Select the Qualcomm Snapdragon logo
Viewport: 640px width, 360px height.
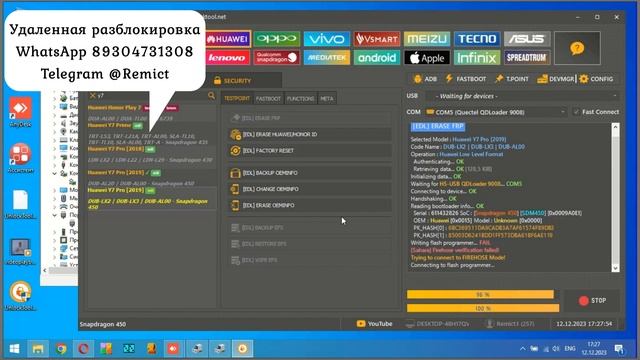coord(277,58)
